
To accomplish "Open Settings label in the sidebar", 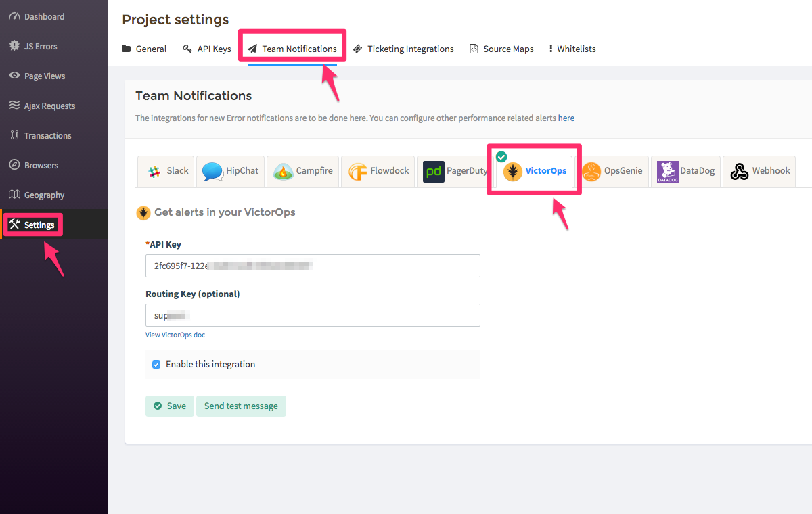I will 39,225.
